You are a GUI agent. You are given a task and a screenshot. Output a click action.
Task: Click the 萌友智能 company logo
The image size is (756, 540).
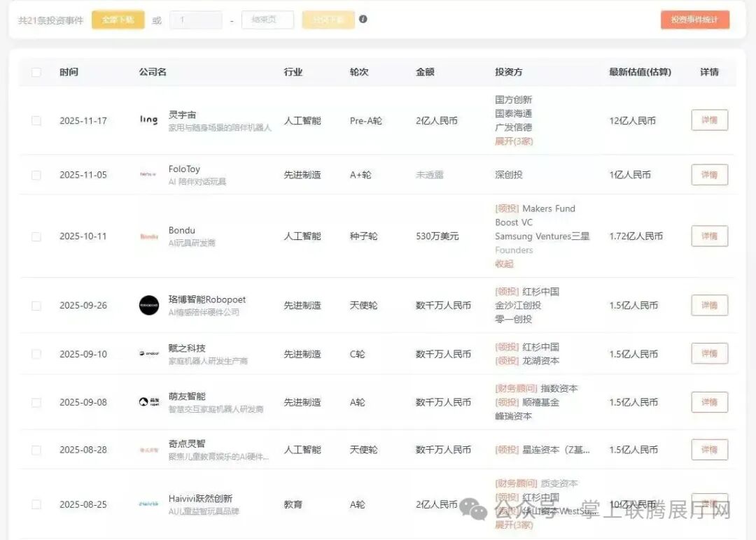coord(149,402)
